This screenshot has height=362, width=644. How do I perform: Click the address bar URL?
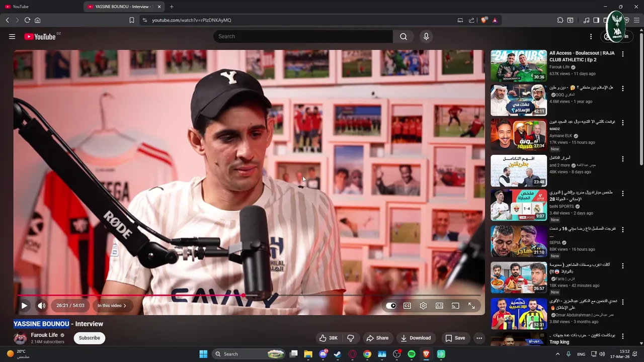click(x=192, y=20)
